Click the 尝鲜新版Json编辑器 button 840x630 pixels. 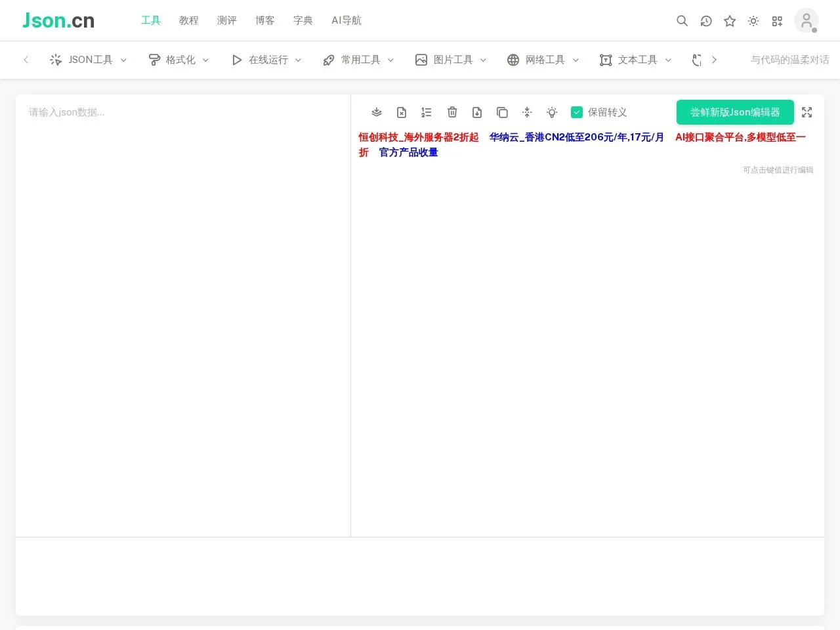[735, 112]
